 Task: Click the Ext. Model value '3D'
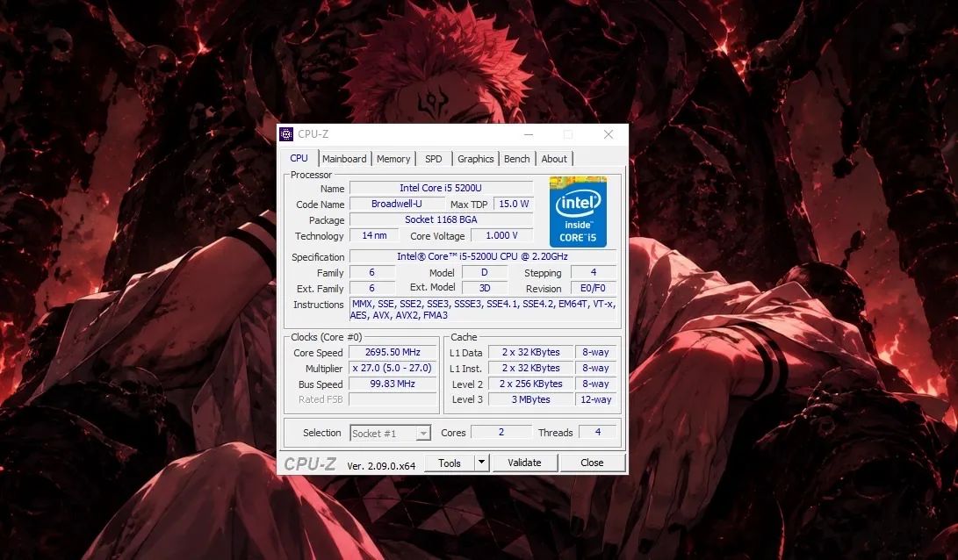(485, 288)
